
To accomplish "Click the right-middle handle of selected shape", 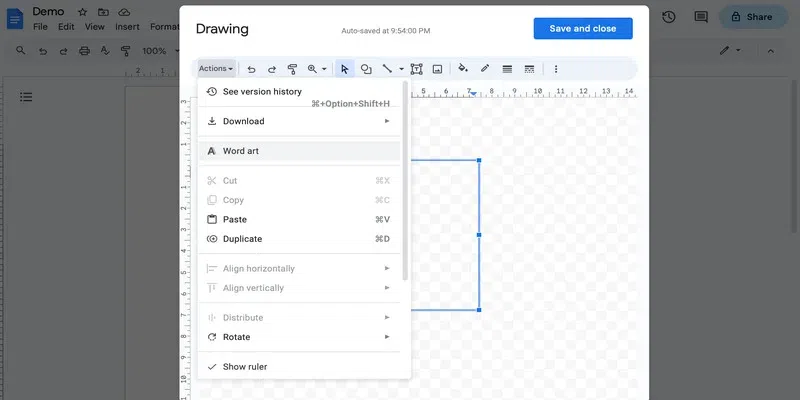I will 479,235.
